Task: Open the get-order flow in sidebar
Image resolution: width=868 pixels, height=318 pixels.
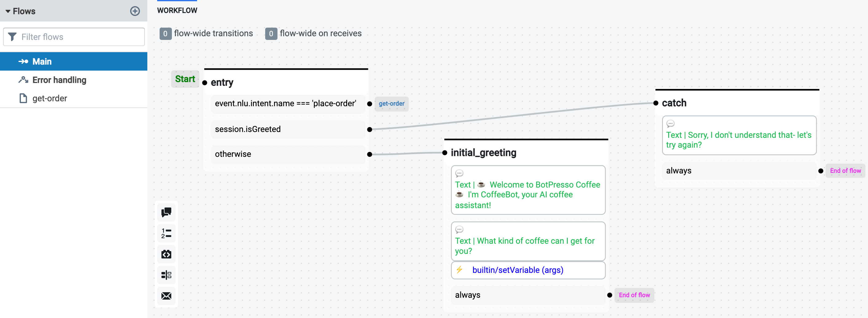Action: pos(49,98)
